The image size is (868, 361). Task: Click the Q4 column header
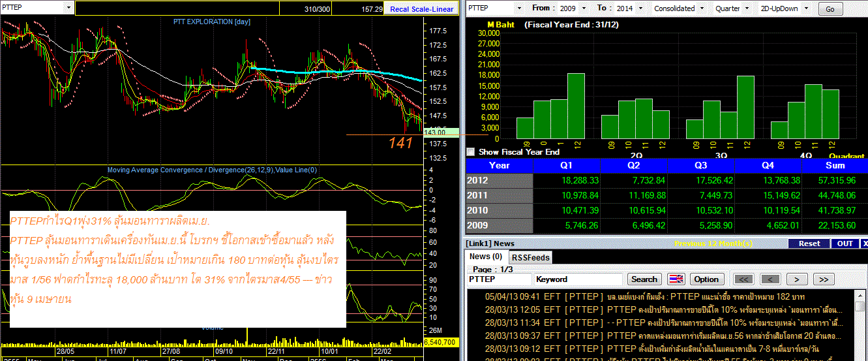tap(768, 165)
